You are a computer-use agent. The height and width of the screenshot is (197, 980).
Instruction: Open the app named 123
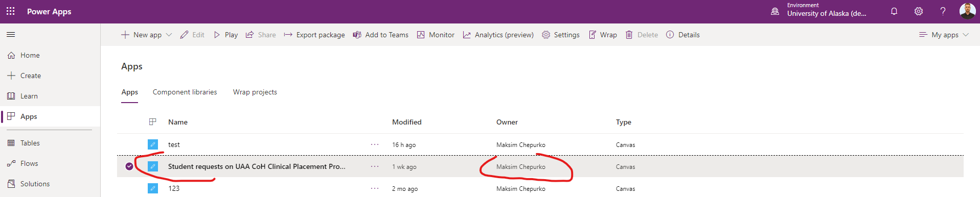[174, 188]
